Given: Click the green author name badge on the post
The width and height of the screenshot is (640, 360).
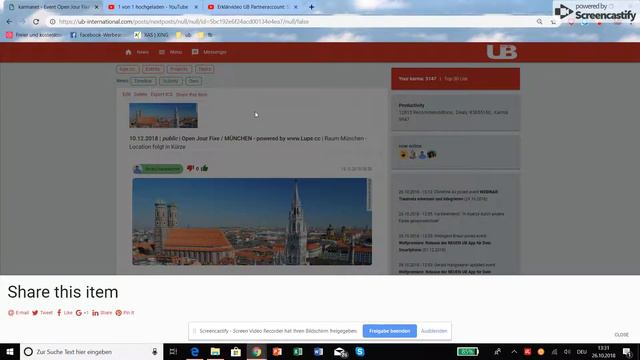Looking at the screenshot, I should pos(158,169).
